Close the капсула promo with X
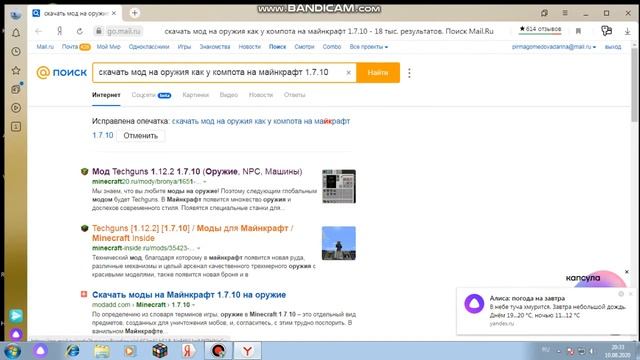The image size is (640, 360). (x=627, y=272)
